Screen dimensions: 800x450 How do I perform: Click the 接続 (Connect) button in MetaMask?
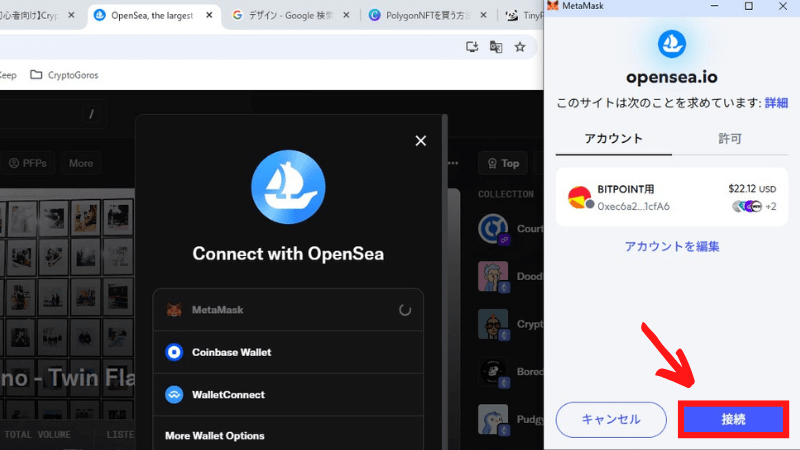(x=733, y=419)
